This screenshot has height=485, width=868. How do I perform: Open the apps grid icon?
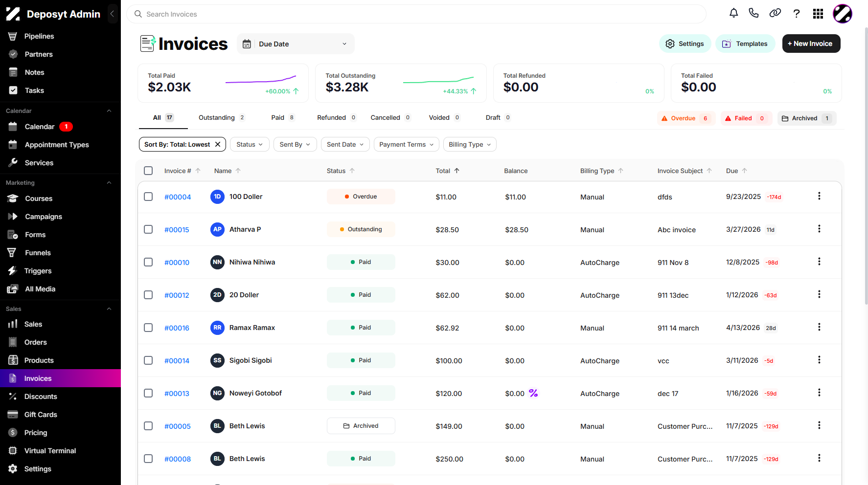tap(818, 14)
